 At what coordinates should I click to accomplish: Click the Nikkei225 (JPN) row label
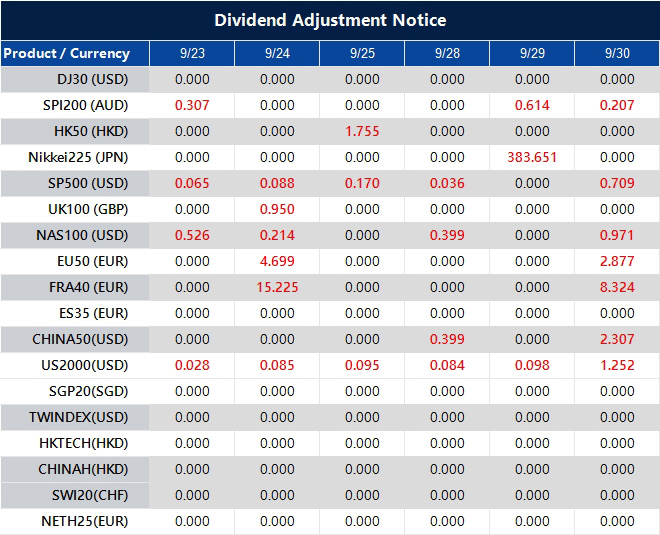click(x=78, y=157)
